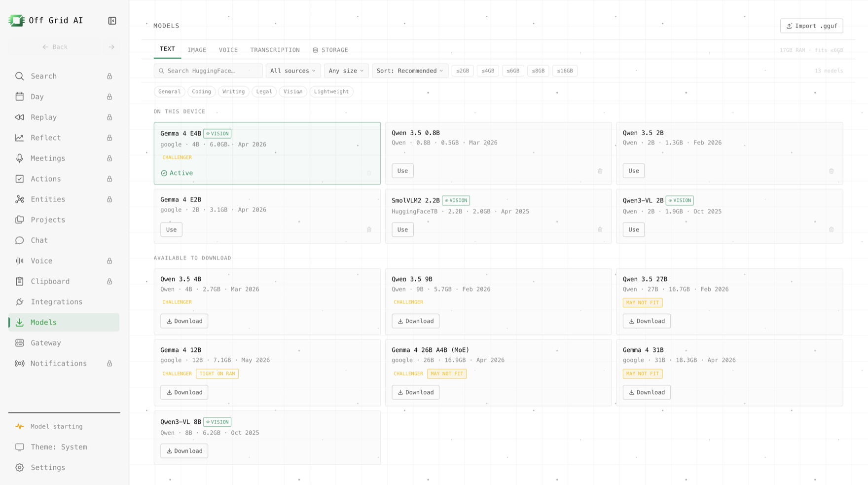Enable the Lightweight filter chip

331,92
